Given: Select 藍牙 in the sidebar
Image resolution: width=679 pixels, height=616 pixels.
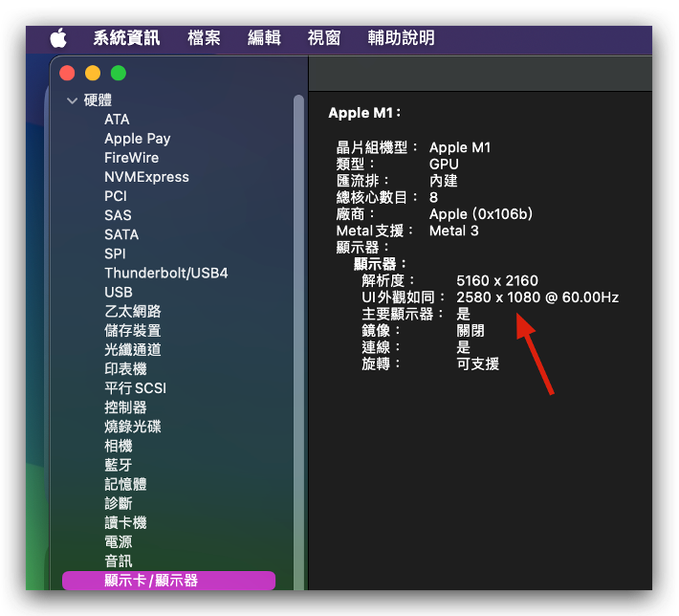Looking at the screenshot, I should coord(119,465).
